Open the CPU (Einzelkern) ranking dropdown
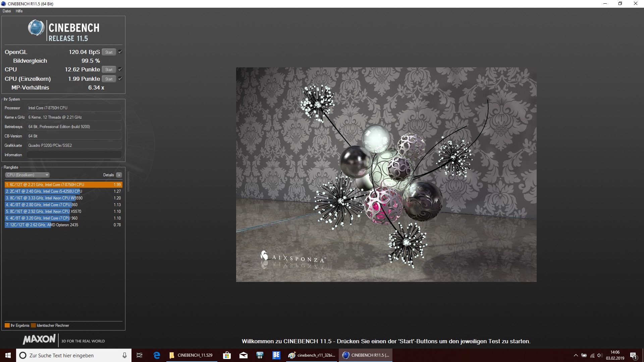This screenshot has height=362, width=644. pyautogui.click(x=28, y=175)
